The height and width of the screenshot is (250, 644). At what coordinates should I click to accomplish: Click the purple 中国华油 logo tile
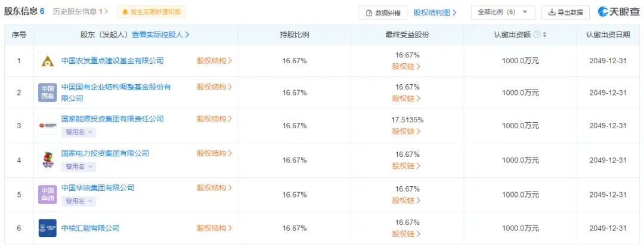pyautogui.click(x=48, y=195)
